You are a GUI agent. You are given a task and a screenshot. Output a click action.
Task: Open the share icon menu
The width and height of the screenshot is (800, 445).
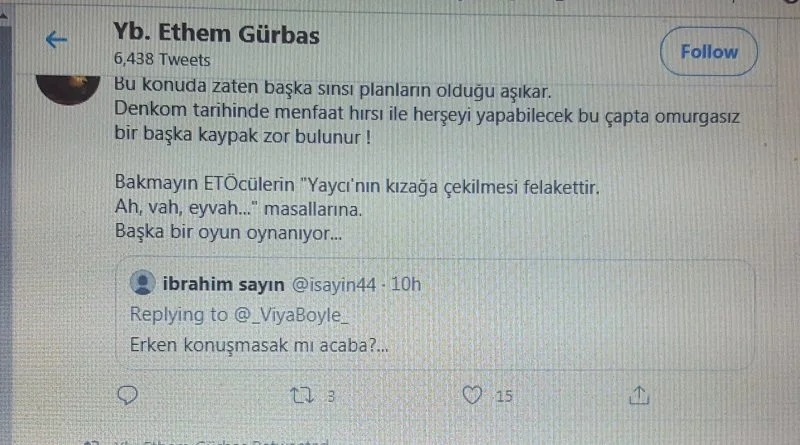coord(640,396)
